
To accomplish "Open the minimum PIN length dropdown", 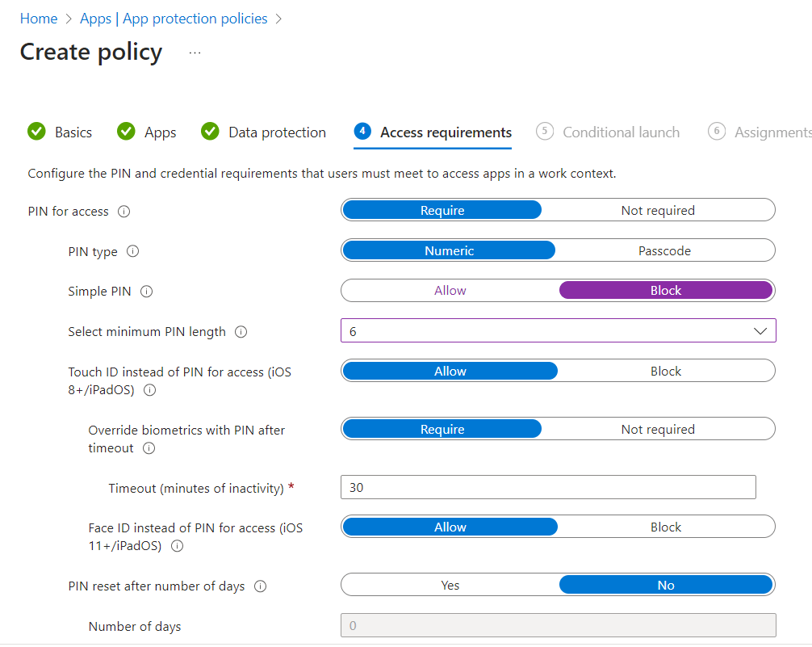I will tap(558, 331).
